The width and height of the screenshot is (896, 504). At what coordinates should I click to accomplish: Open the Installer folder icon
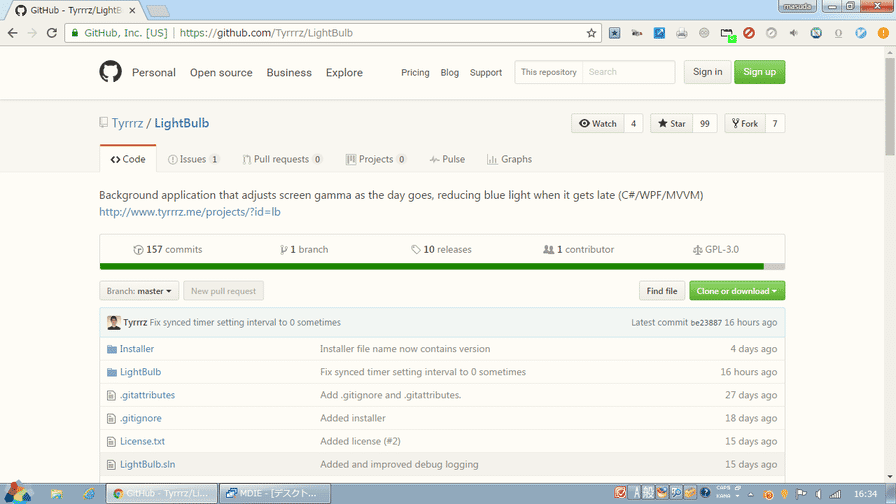click(112, 349)
